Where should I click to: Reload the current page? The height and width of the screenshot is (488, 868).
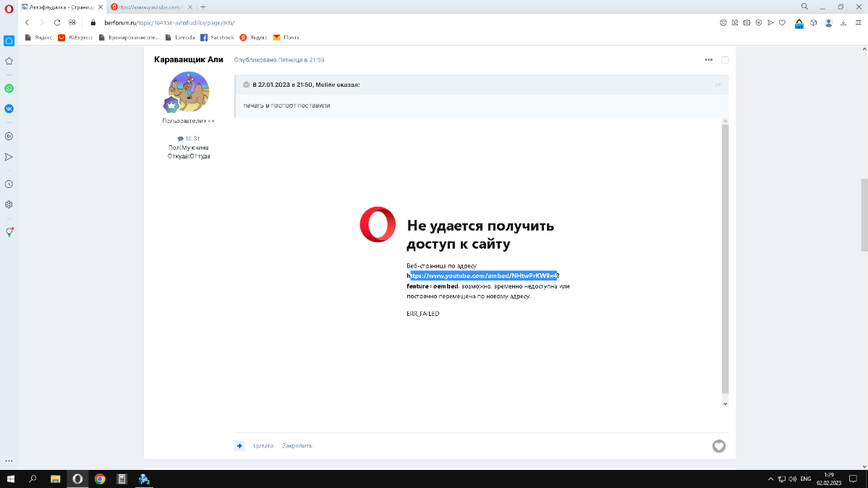57,22
